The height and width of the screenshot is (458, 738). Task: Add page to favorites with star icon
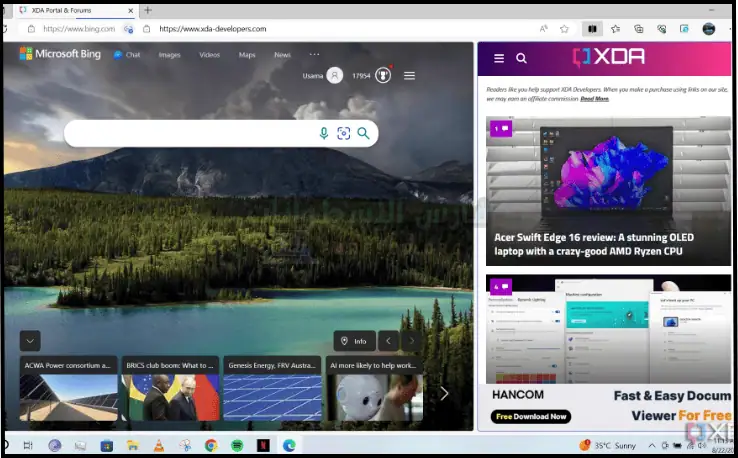[x=565, y=29]
